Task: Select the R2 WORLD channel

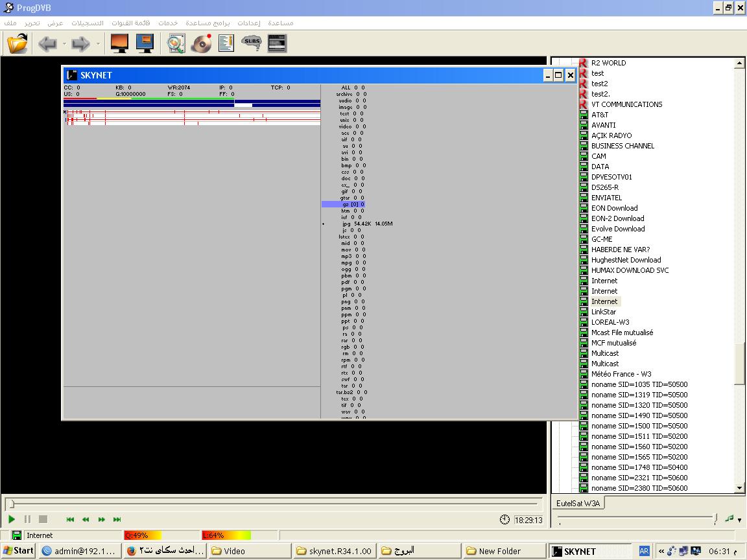Action: click(608, 63)
